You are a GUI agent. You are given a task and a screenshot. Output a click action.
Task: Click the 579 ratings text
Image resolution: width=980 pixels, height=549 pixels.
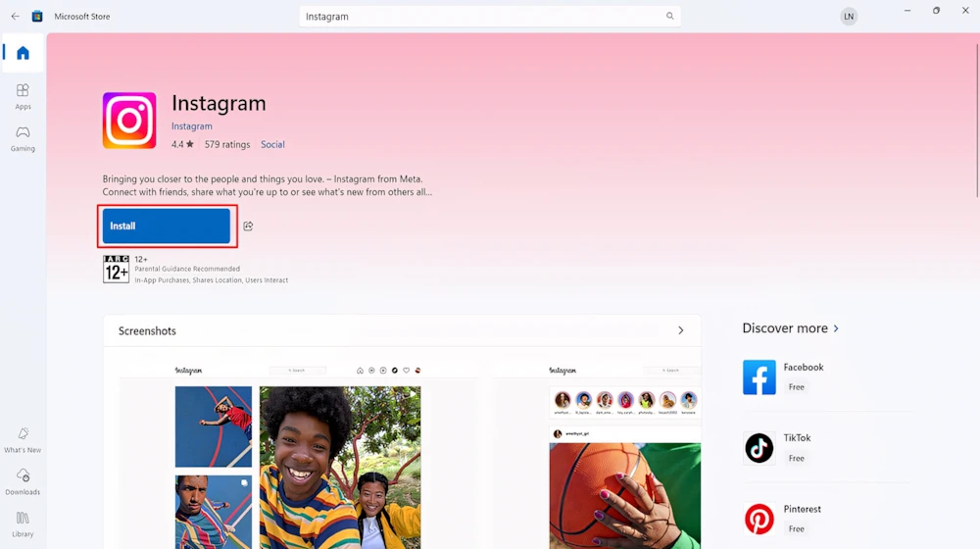point(227,144)
